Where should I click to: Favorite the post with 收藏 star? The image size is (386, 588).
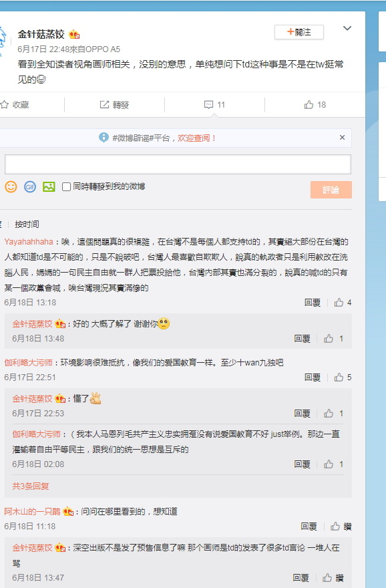click(15, 105)
